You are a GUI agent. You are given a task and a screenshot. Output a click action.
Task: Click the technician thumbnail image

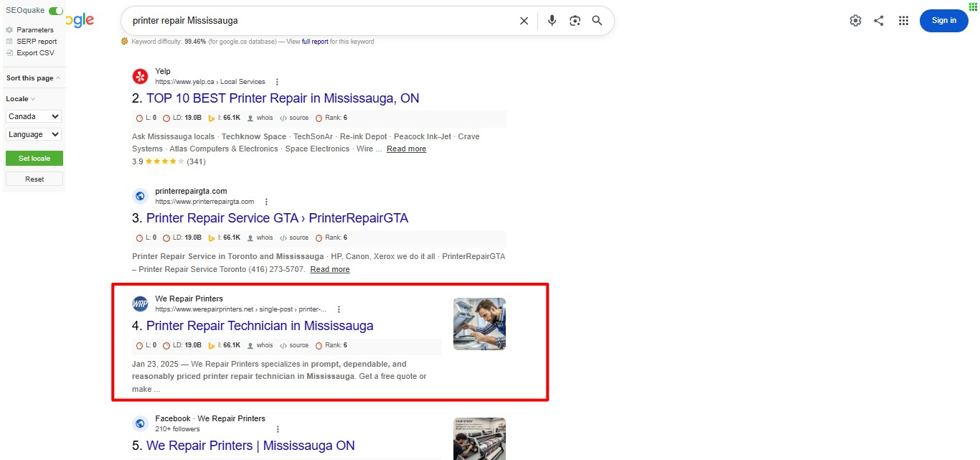479,324
